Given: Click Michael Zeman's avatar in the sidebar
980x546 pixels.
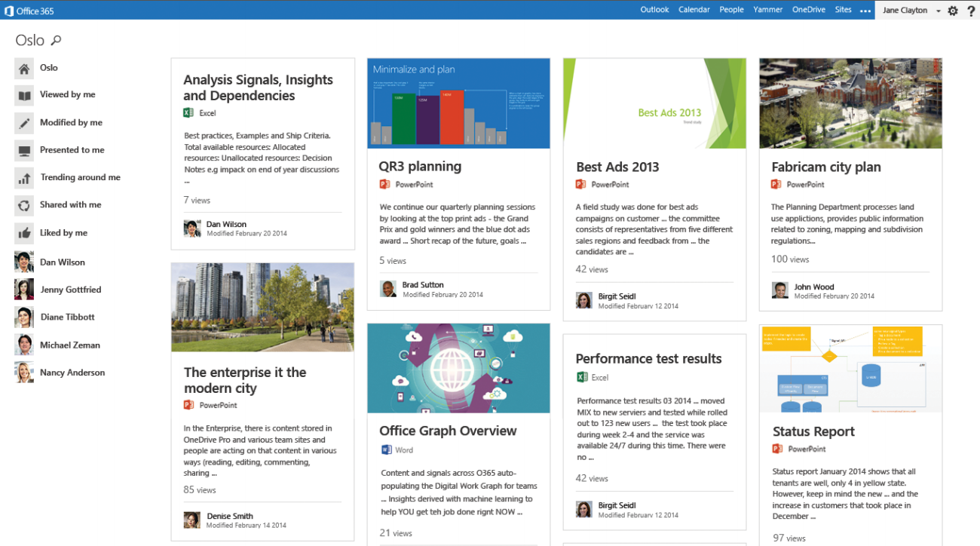Looking at the screenshot, I should pyautogui.click(x=24, y=345).
